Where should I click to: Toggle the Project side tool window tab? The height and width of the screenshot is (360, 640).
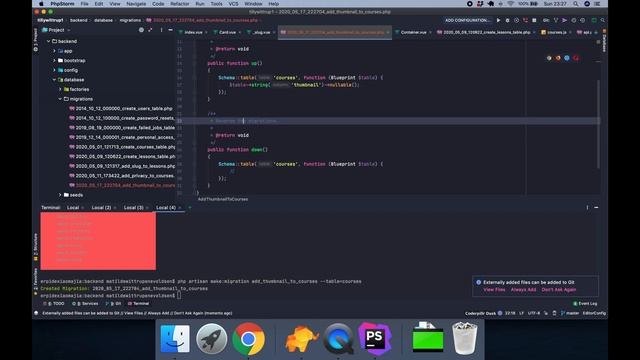pyautogui.click(x=36, y=40)
